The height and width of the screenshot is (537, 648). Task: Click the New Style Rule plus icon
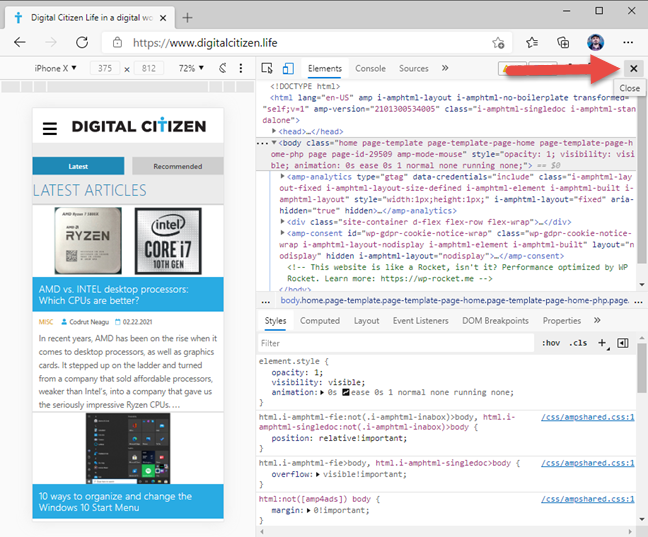602,343
